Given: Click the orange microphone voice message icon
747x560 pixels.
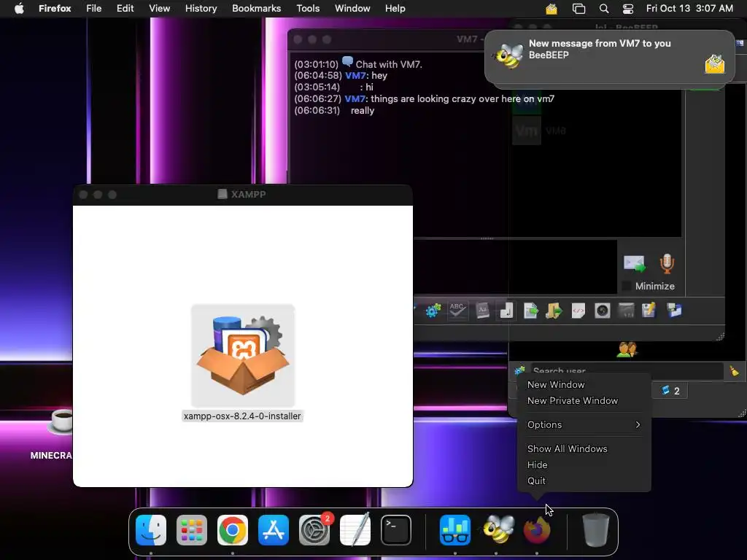Looking at the screenshot, I should 667,263.
